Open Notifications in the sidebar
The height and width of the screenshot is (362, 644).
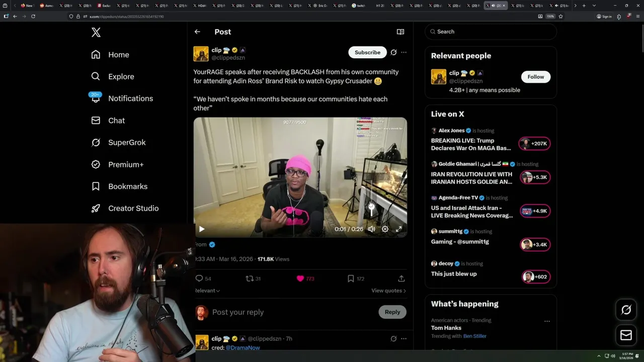pos(121,99)
